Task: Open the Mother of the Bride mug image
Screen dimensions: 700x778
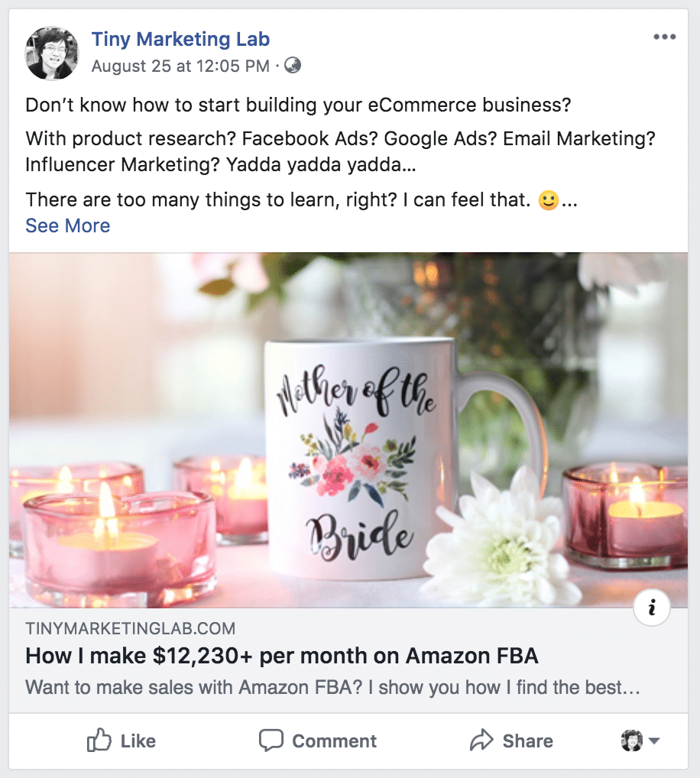Action: click(348, 430)
